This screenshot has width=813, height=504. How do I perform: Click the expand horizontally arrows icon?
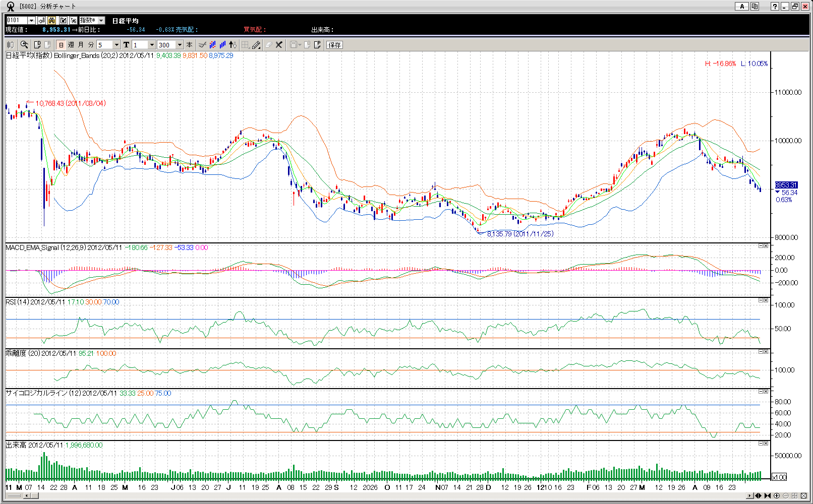click(758, 496)
